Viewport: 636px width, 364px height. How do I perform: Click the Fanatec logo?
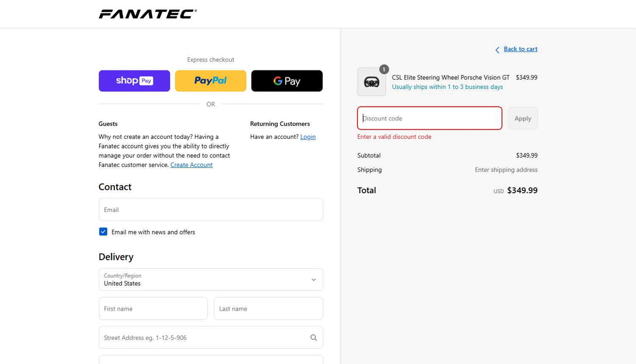point(148,14)
